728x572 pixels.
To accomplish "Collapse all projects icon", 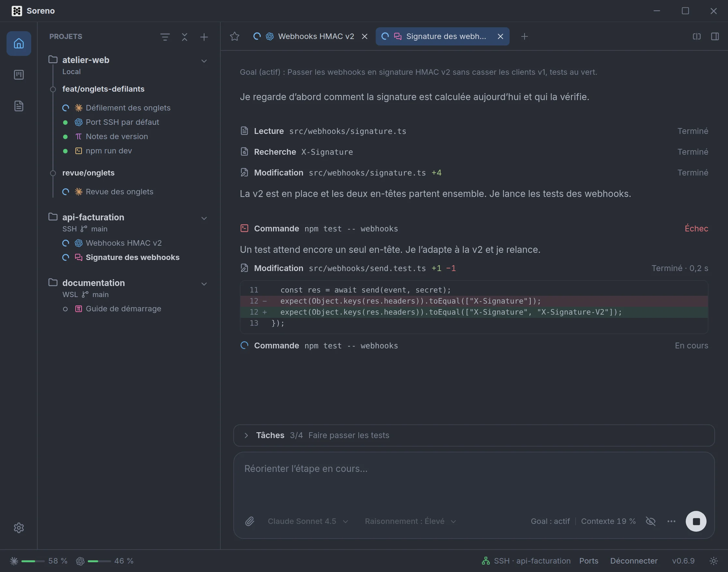I will 185,37.
